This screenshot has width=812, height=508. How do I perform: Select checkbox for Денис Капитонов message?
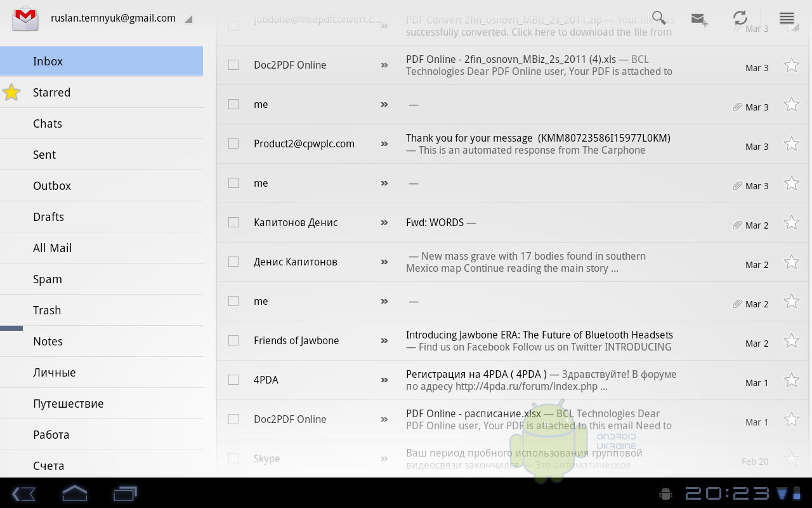pyautogui.click(x=233, y=262)
